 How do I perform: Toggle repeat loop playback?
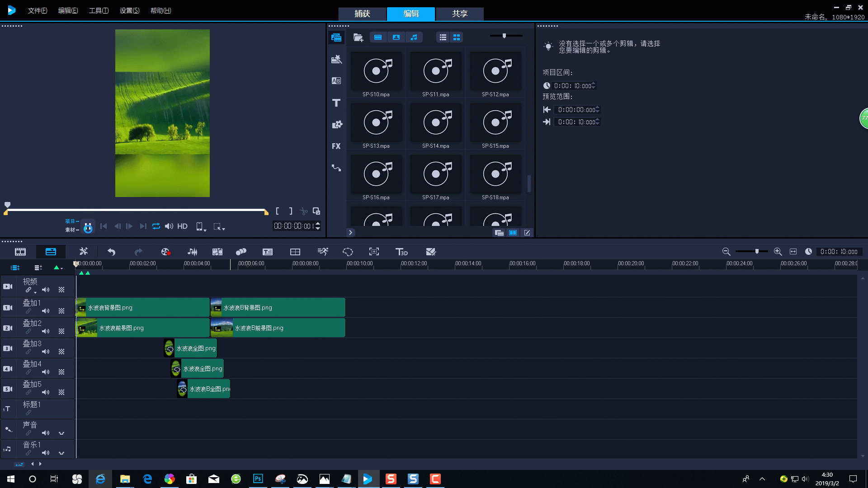[x=156, y=226]
